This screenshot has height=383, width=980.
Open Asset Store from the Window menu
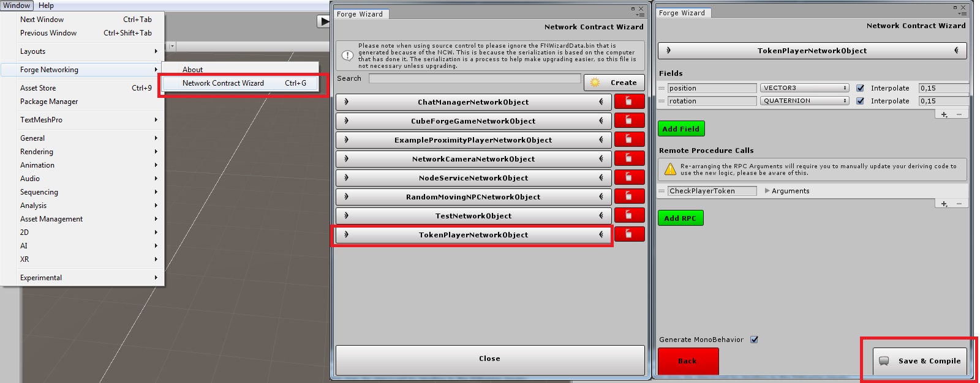tap(83, 88)
